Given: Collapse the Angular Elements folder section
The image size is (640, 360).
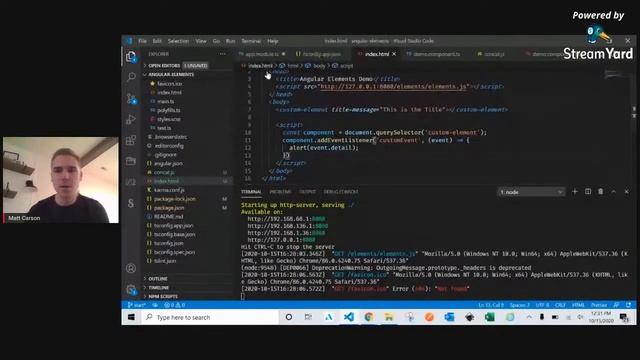Looking at the screenshot, I should pyautogui.click(x=171, y=74).
